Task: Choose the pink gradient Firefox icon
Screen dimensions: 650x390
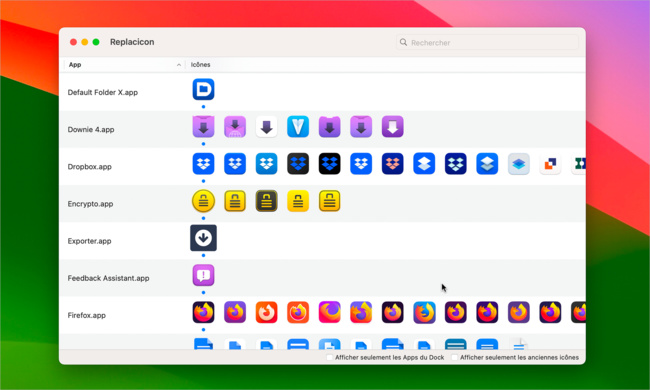Action: 329,312
